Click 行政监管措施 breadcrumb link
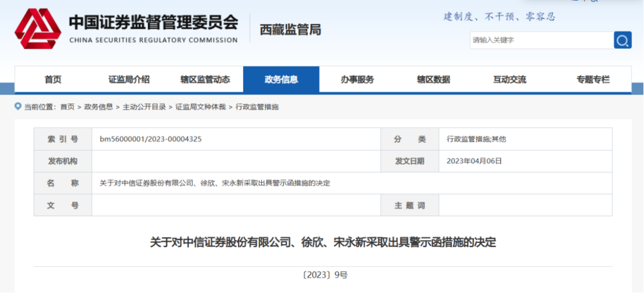This screenshot has width=644, height=293. 257,107
